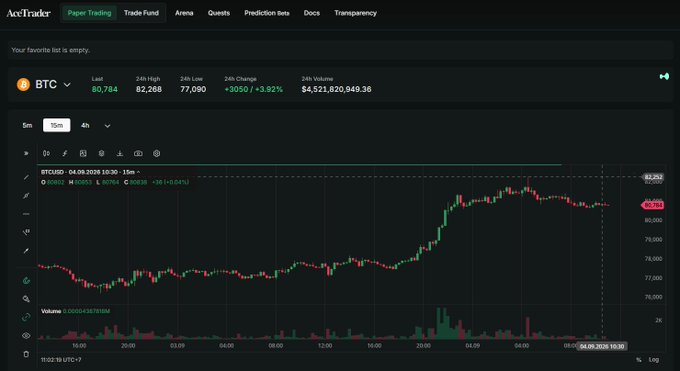Select the channel drawing tool below the line tool

pos(26,196)
